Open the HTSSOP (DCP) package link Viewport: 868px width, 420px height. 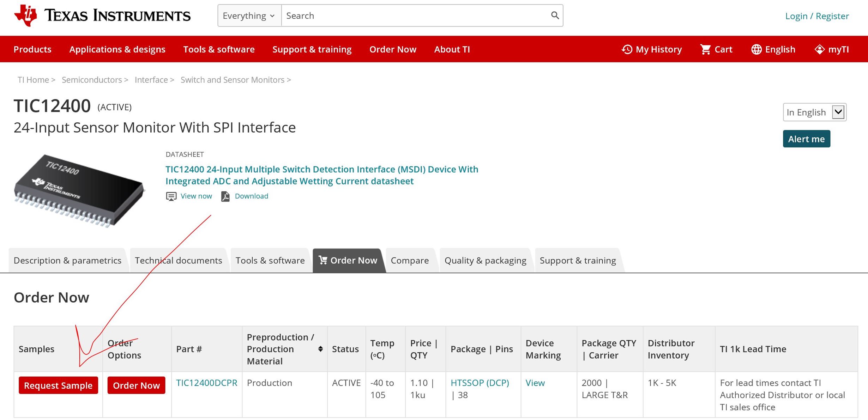[480, 383]
